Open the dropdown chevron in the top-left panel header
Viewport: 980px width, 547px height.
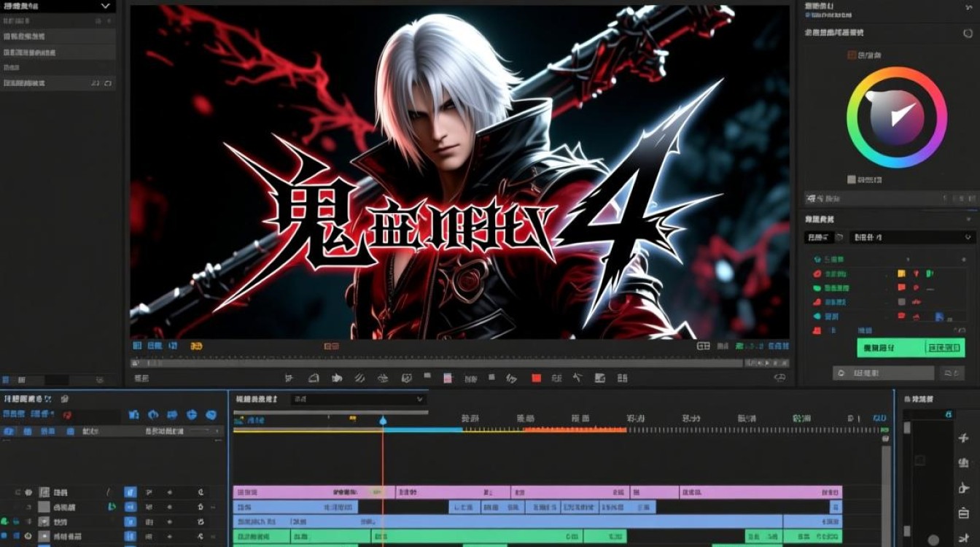pyautogui.click(x=106, y=6)
